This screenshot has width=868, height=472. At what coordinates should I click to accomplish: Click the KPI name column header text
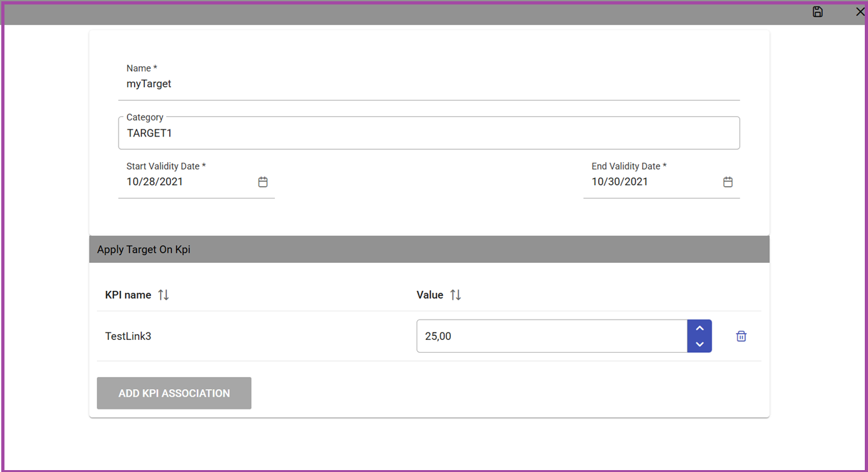click(x=128, y=295)
